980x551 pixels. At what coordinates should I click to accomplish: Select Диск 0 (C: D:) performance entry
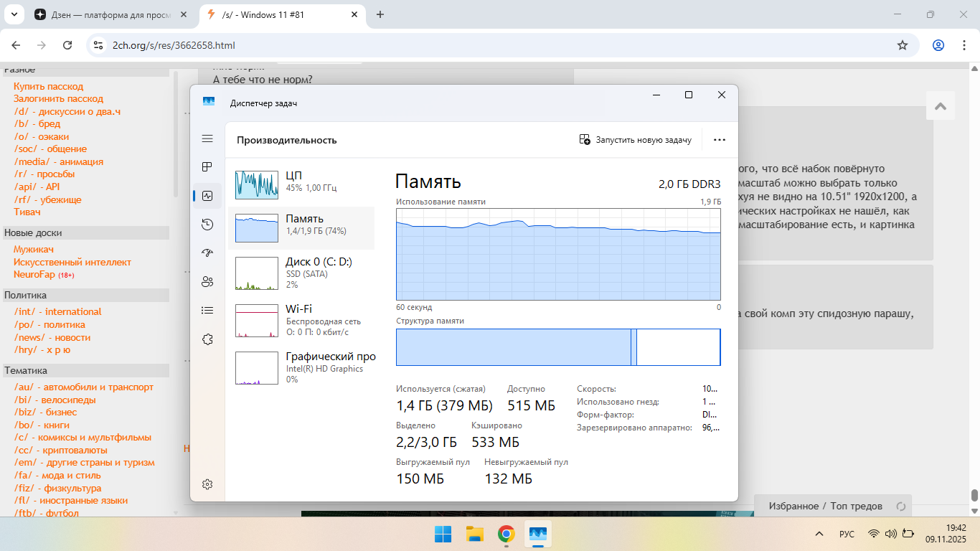click(301, 273)
